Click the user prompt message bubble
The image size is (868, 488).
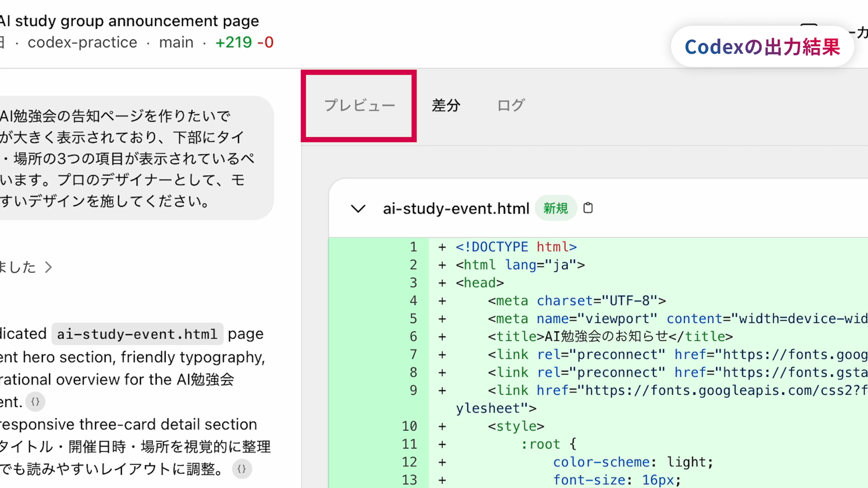coord(135,158)
